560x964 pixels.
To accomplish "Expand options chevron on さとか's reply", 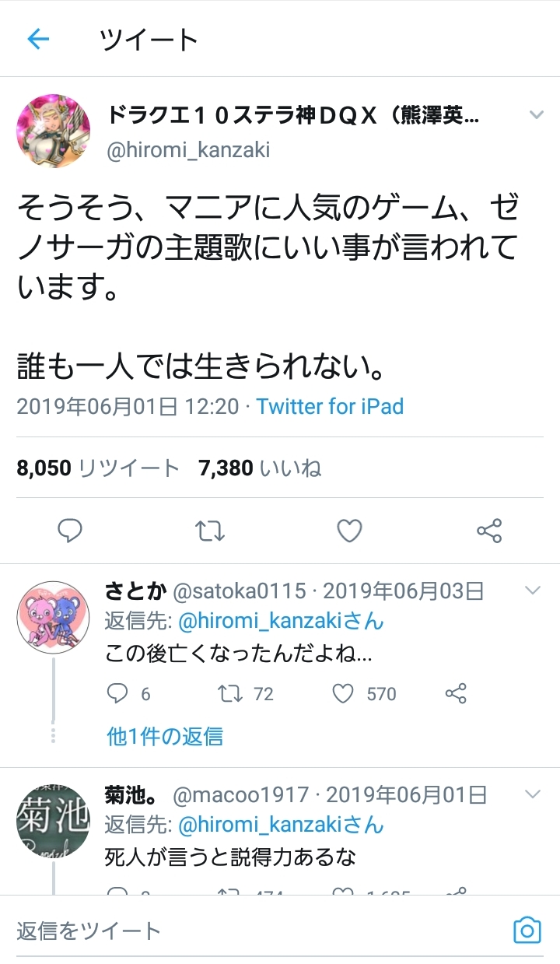I will tap(533, 591).
